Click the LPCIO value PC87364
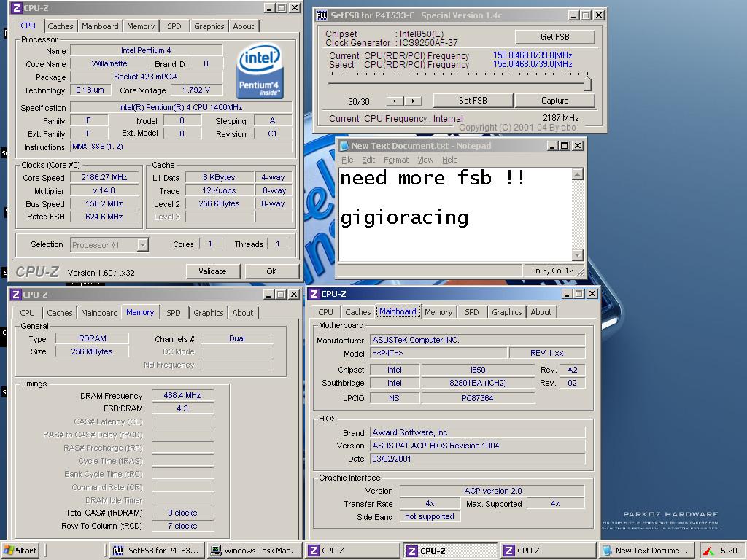This screenshot has height=560, width=747. [x=478, y=398]
